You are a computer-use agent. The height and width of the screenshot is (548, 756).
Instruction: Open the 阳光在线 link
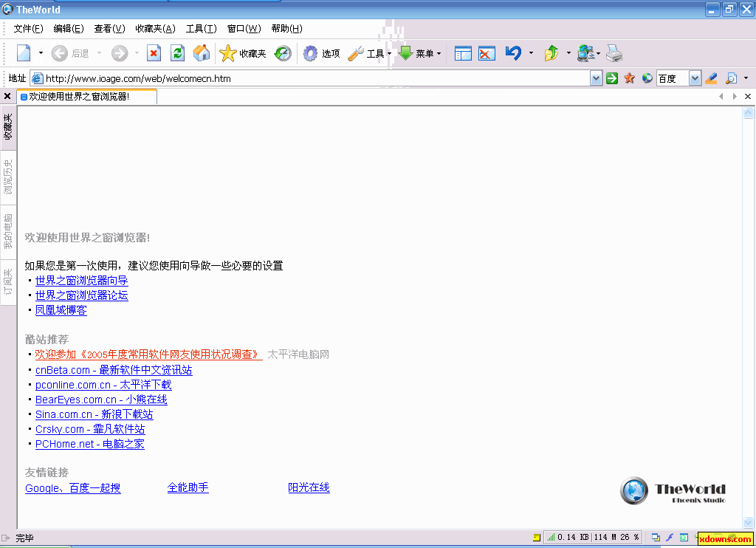pyautogui.click(x=309, y=487)
